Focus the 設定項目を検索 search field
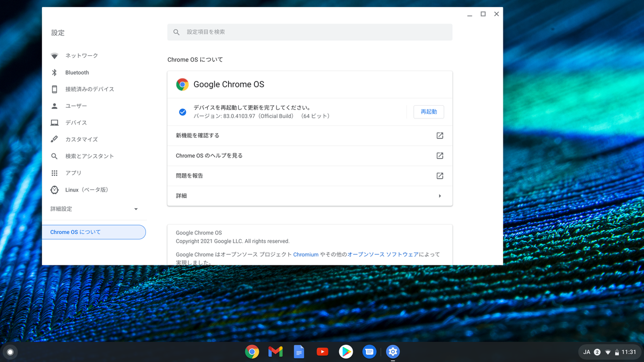 310,32
